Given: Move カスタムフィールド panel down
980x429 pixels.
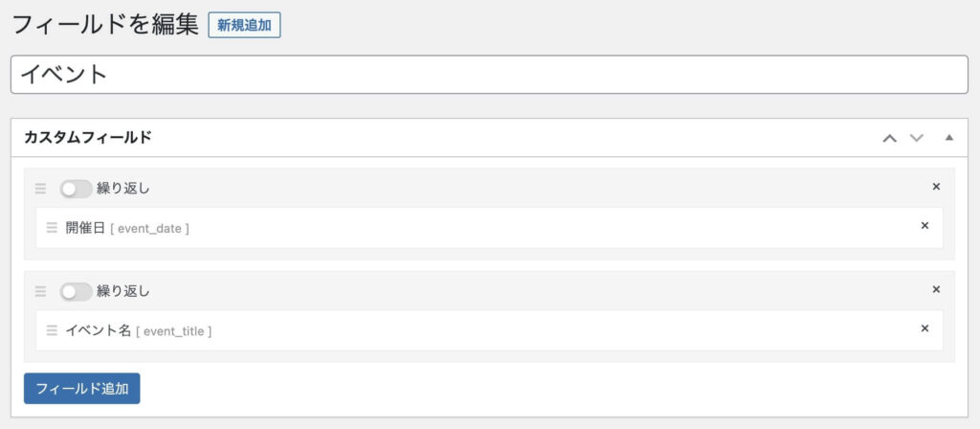Looking at the screenshot, I should (917, 138).
